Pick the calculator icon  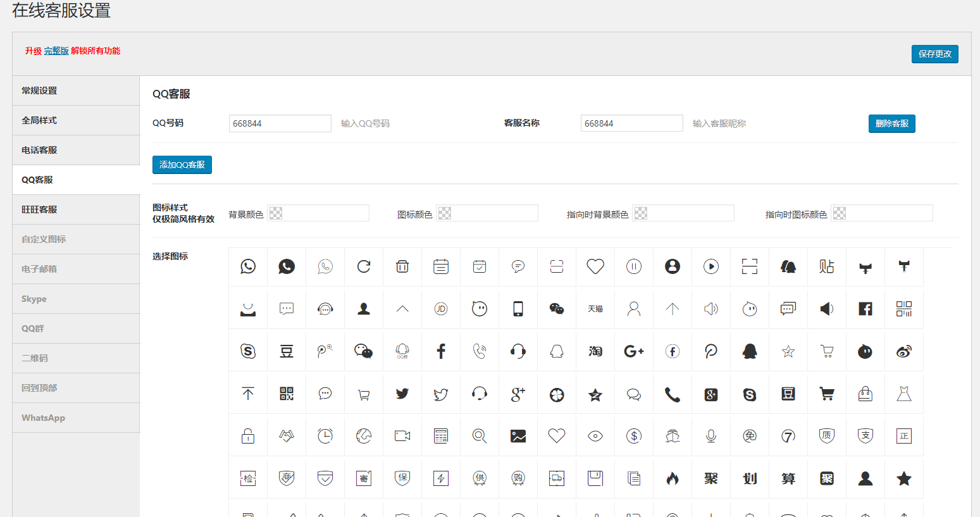tap(441, 436)
